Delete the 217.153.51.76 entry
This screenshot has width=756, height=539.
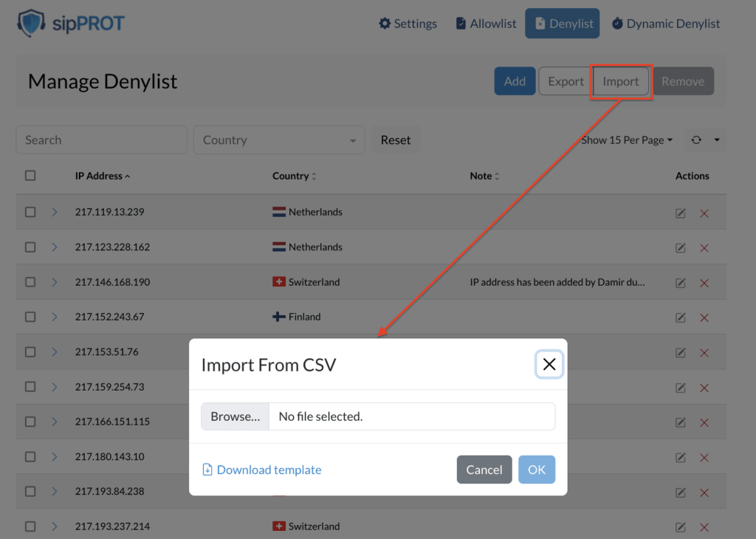click(704, 353)
